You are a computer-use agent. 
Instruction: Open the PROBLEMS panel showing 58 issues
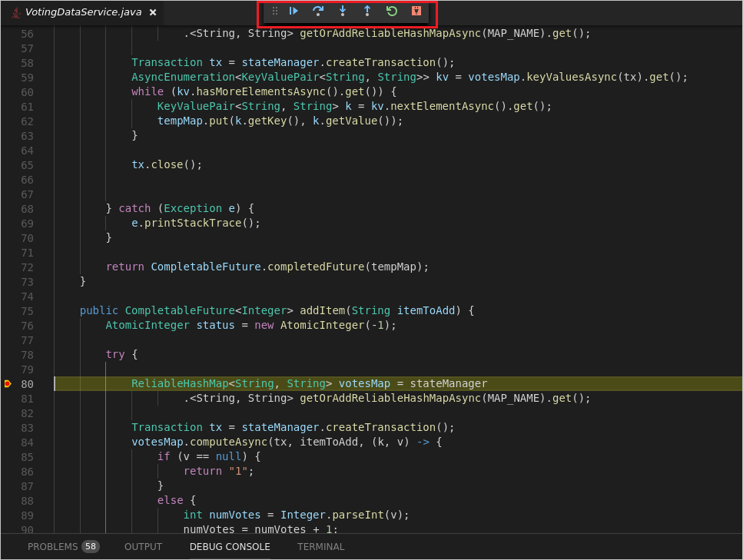tap(53, 547)
